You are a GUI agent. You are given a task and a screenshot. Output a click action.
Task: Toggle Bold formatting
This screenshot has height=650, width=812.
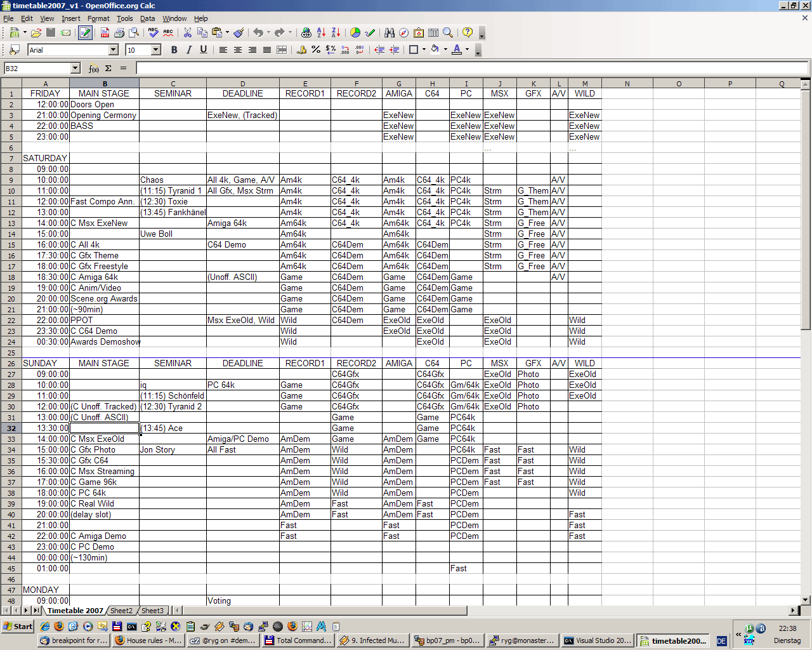[174, 50]
